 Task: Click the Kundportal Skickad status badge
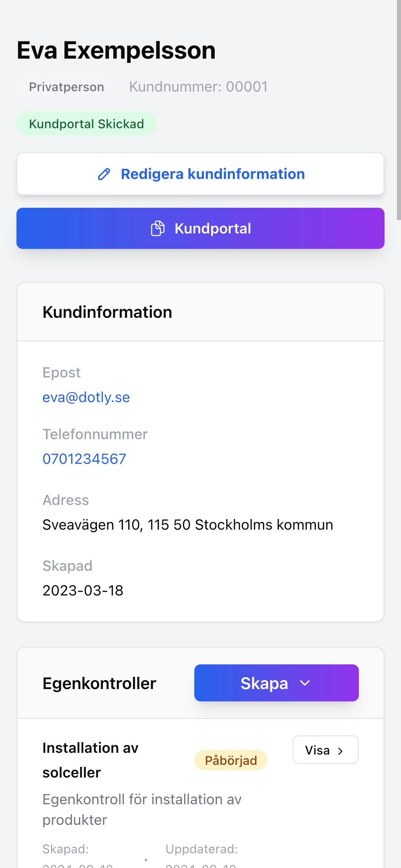pos(86,124)
